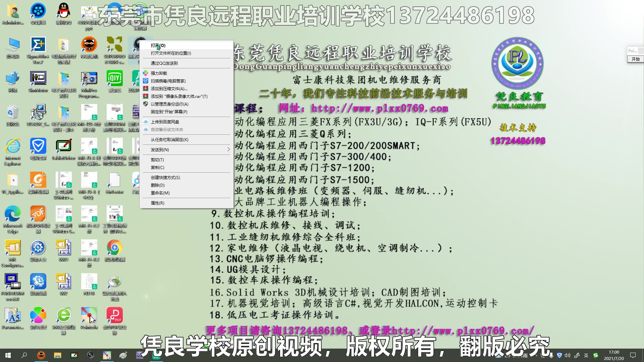Select 扫描病毒(电脑管家) menu entry

[186, 81]
